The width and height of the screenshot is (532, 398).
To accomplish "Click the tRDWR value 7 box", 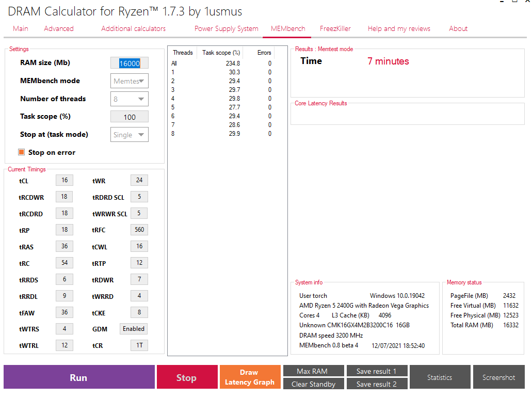I will coord(139,279).
